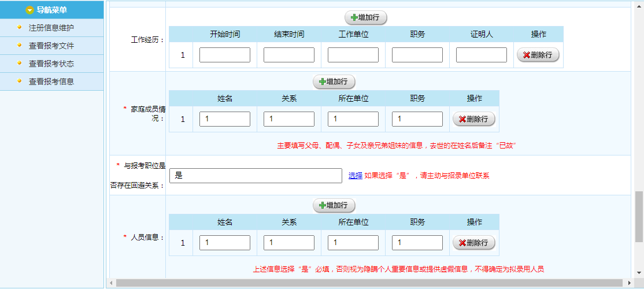Click the vertical scrollbar thumb
The image size is (644, 289).
pyautogui.click(x=639, y=217)
